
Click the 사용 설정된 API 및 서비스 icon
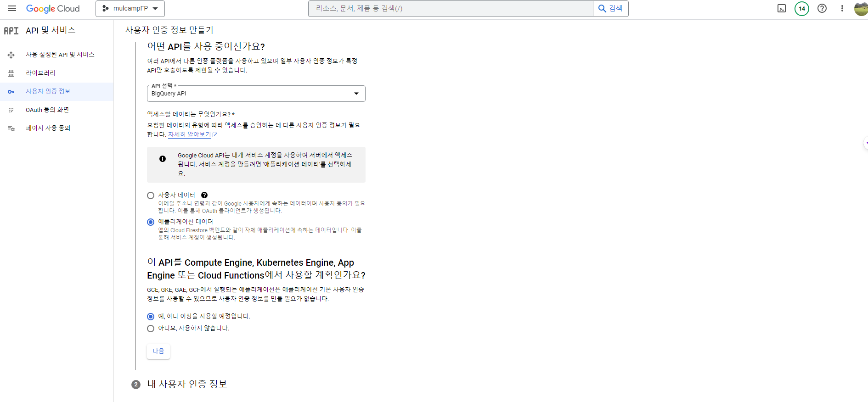point(11,55)
